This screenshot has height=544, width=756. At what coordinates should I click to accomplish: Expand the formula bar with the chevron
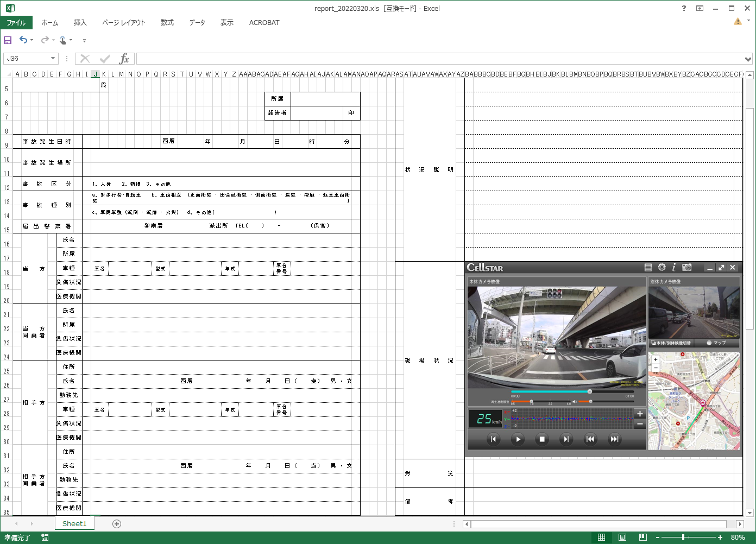748,59
